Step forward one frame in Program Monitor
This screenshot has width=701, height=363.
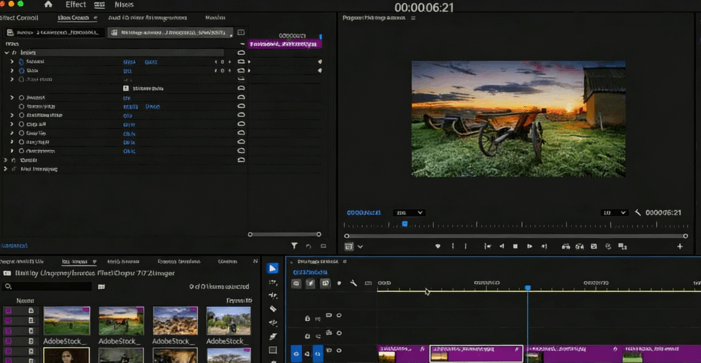pyautogui.click(x=529, y=246)
